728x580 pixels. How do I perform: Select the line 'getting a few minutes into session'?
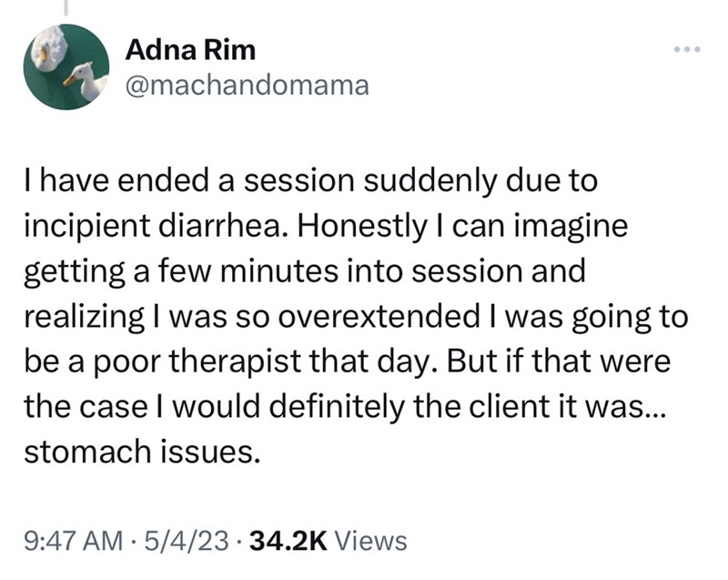275,272
